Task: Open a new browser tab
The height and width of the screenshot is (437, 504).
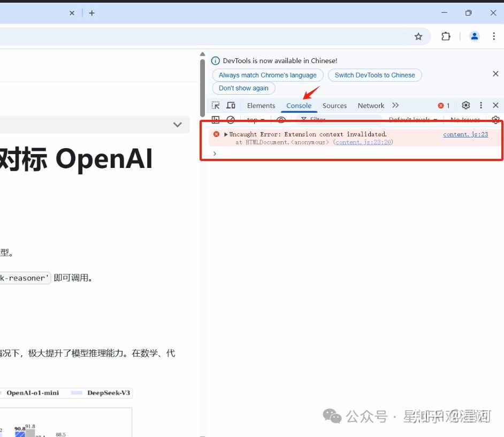Action: (x=91, y=13)
